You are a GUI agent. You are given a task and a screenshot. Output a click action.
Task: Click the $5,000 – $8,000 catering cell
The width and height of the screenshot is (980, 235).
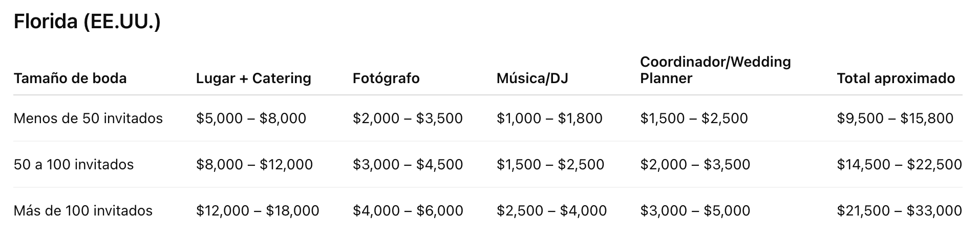pos(251,119)
